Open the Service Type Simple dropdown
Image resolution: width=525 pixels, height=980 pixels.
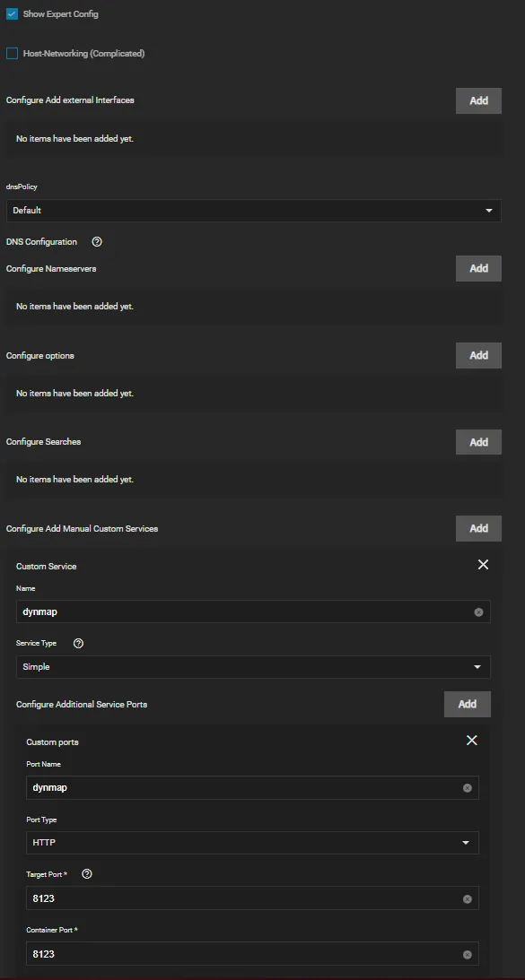(253, 667)
